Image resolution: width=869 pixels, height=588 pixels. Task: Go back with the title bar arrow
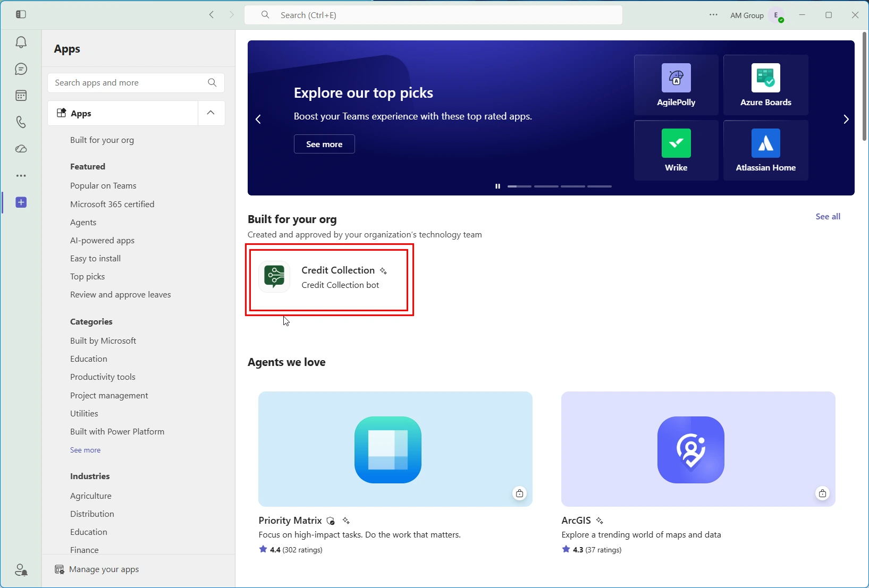(x=212, y=15)
